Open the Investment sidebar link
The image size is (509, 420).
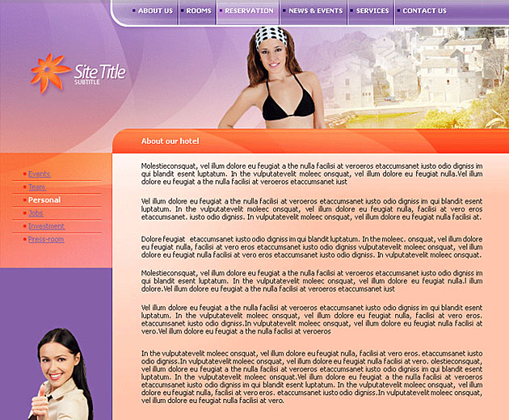[x=46, y=226]
